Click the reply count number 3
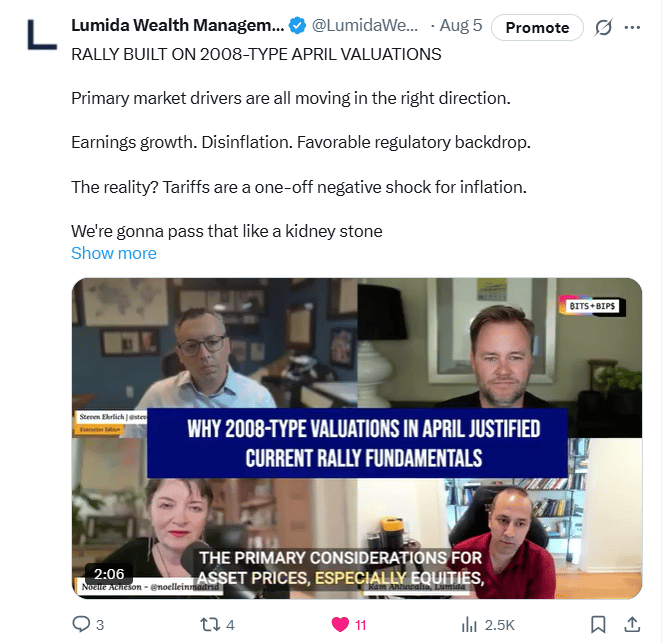This screenshot has width=663, height=643. (x=100, y=625)
